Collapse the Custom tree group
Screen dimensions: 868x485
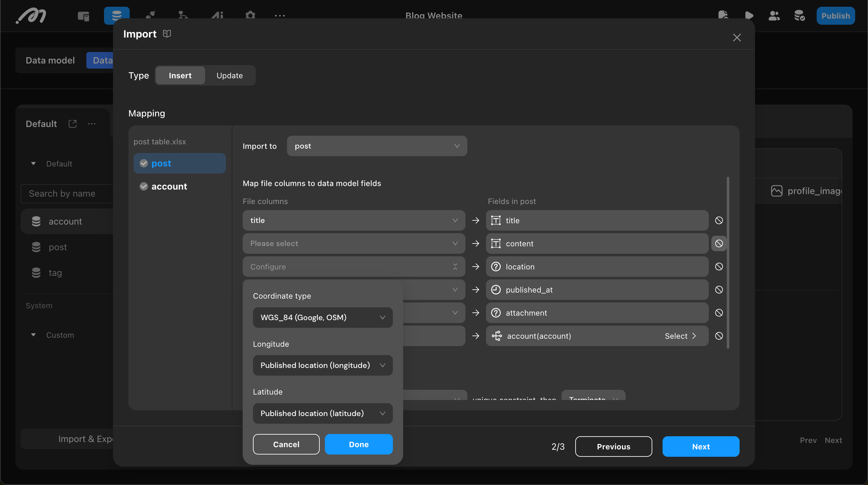click(33, 335)
